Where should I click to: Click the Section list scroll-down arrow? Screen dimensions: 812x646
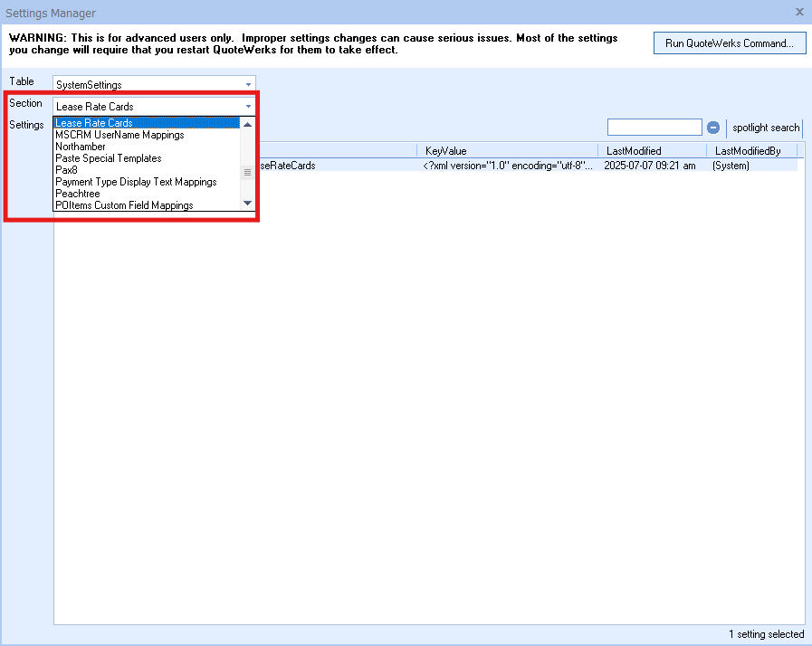[247, 204]
